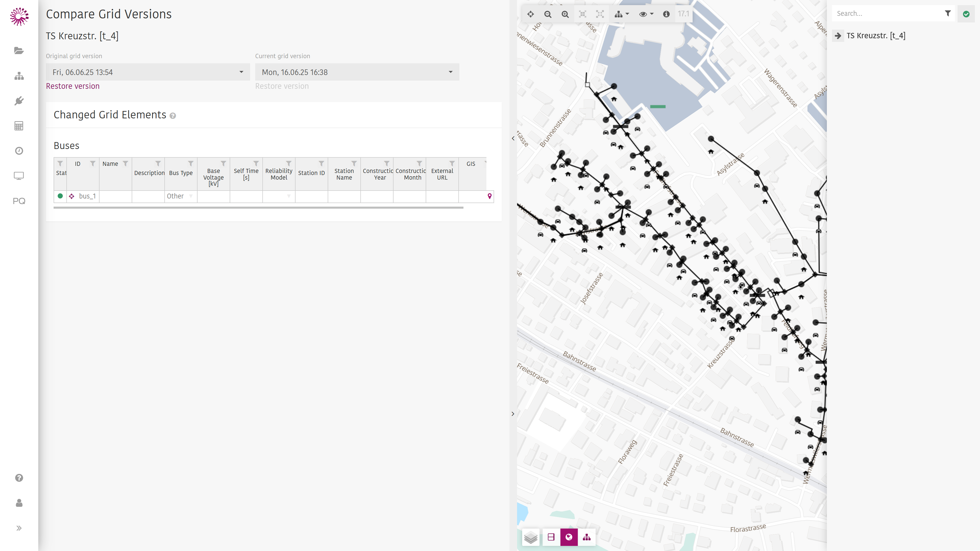Open the Current grid version dropdown
The image size is (980, 551).
pos(357,72)
